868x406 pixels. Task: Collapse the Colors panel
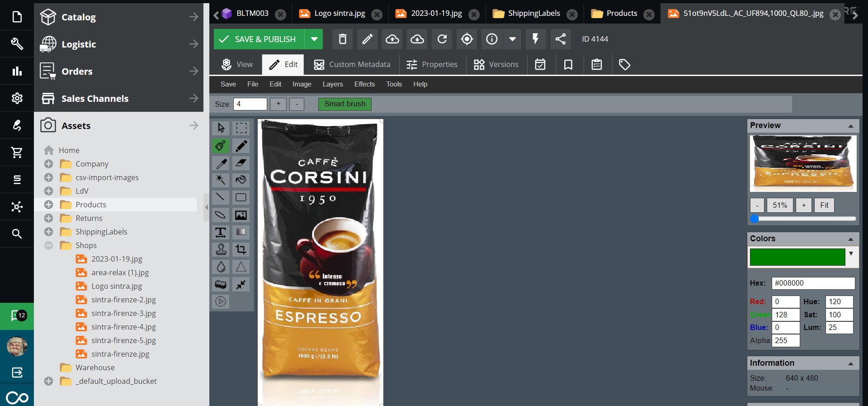point(851,239)
